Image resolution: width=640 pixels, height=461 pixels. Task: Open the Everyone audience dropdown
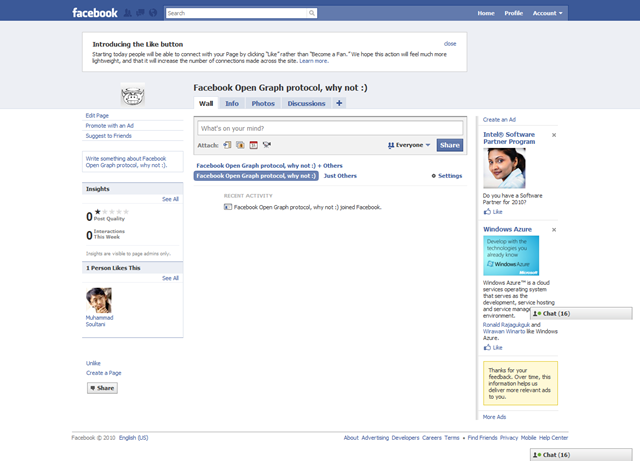[x=409, y=145]
